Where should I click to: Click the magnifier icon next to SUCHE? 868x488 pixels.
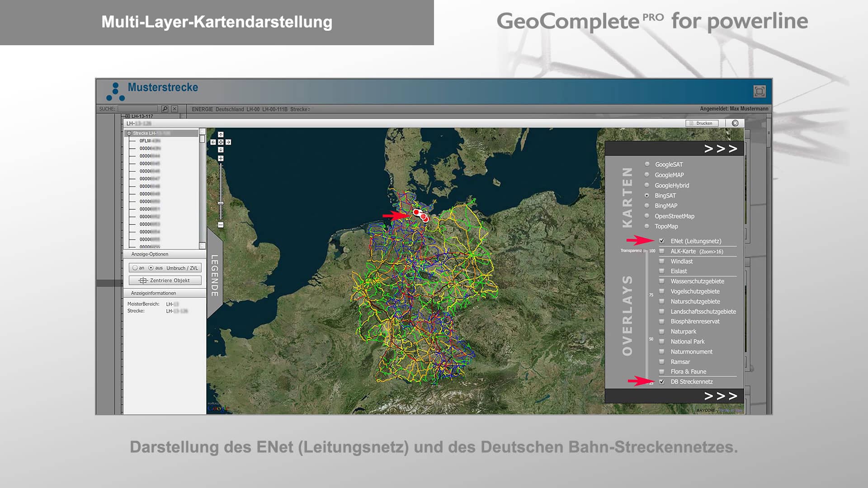(164, 109)
